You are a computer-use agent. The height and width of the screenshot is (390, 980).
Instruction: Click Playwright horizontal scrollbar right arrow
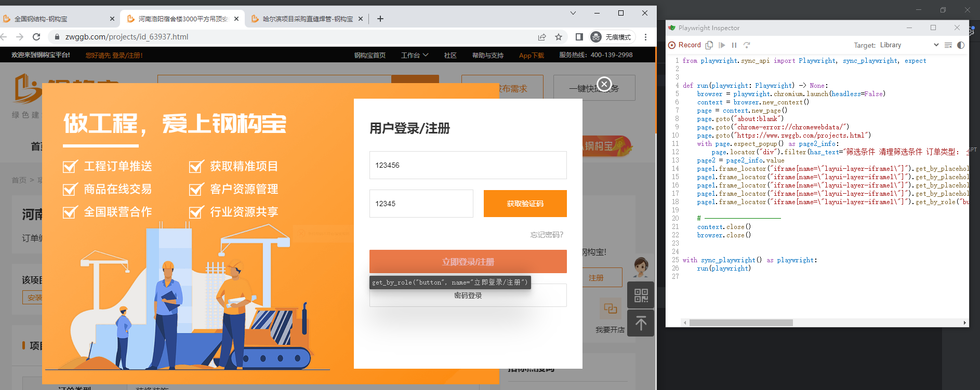(x=965, y=323)
